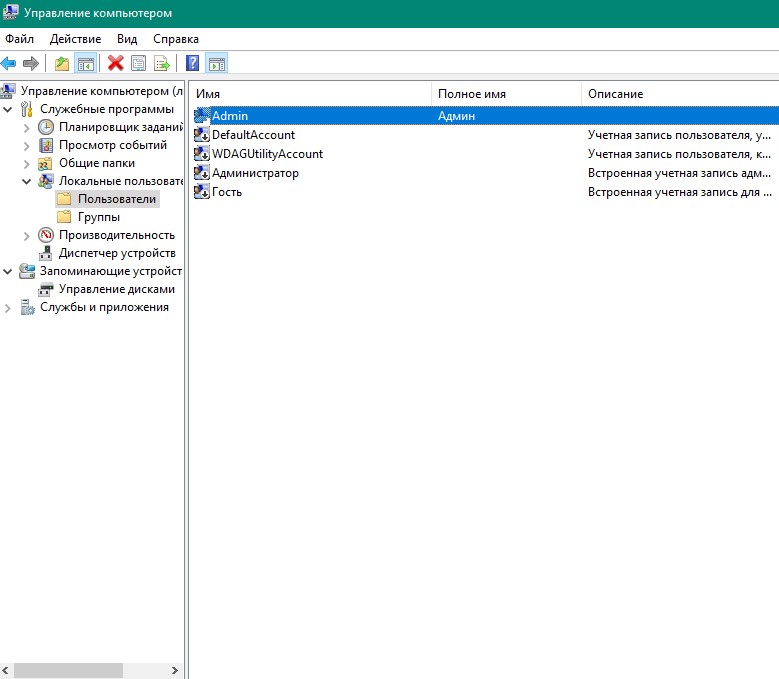779x679 pixels.
Task: Click the Back arrow toolbar icon
Action: click(x=8, y=64)
